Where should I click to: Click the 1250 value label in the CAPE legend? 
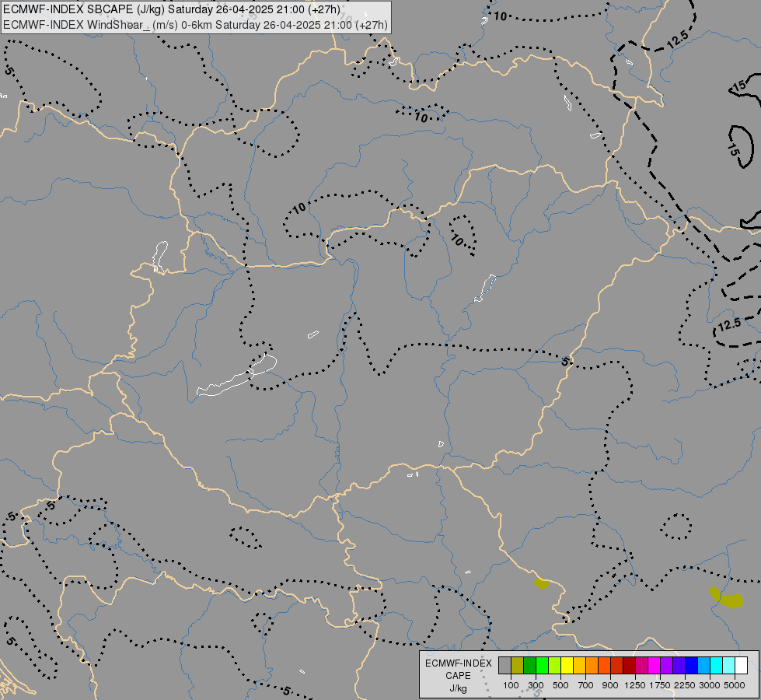coord(635,685)
